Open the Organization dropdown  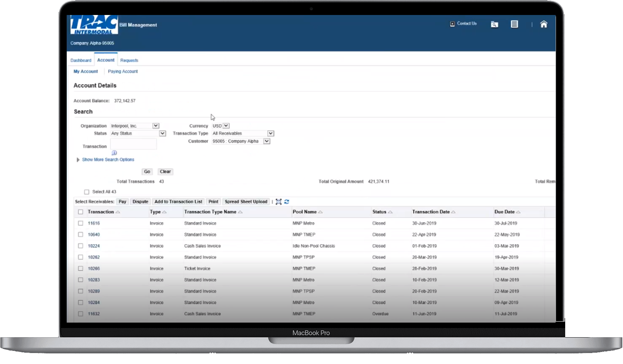(x=155, y=125)
